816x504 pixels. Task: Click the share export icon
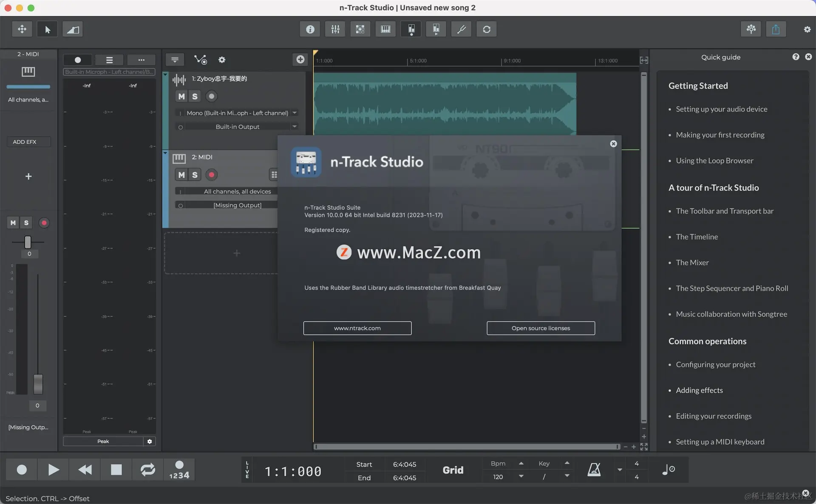point(776,29)
